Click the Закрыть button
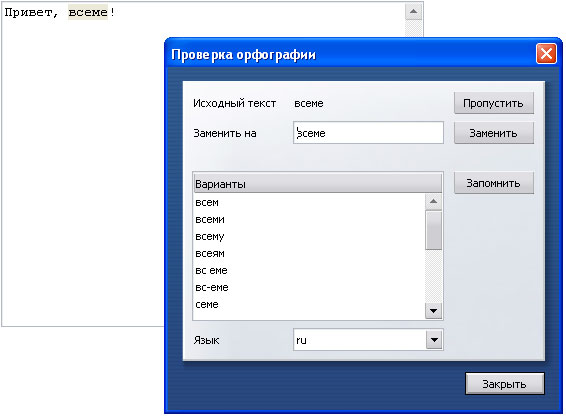The image size is (566, 418). pyautogui.click(x=505, y=384)
